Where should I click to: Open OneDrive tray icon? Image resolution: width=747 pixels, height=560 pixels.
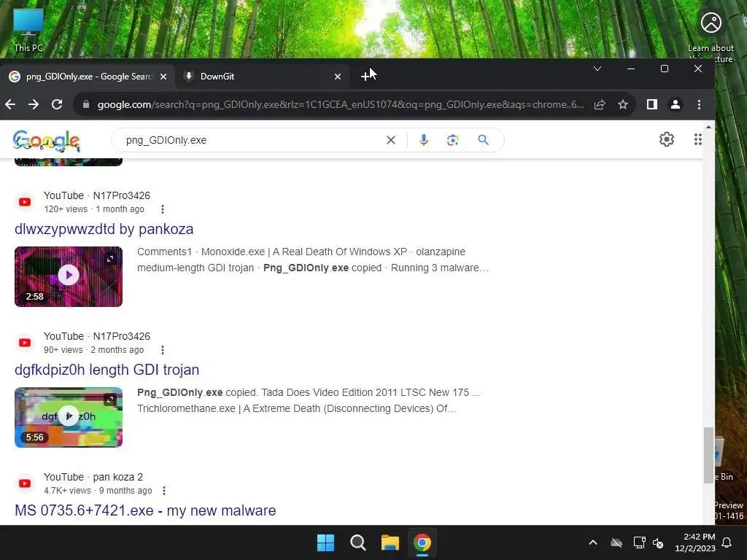tap(616, 542)
